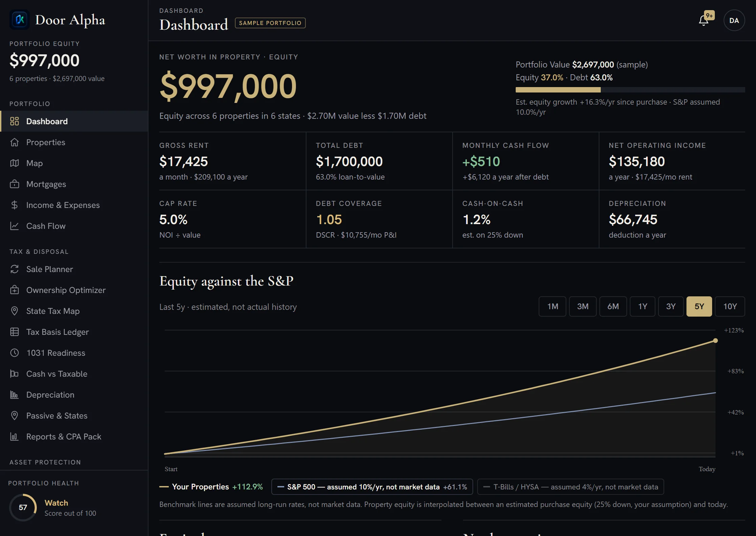Click the Door Alpha logo icon
The width and height of the screenshot is (756, 536).
pyautogui.click(x=20, y=20)
